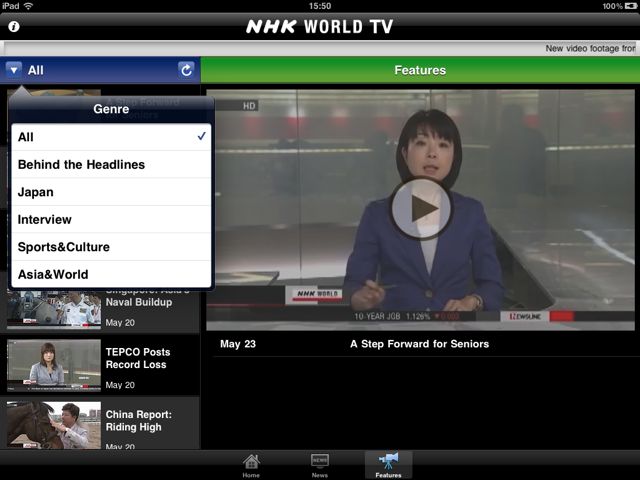Click the HD badge on video

click(x=249, y=106)
